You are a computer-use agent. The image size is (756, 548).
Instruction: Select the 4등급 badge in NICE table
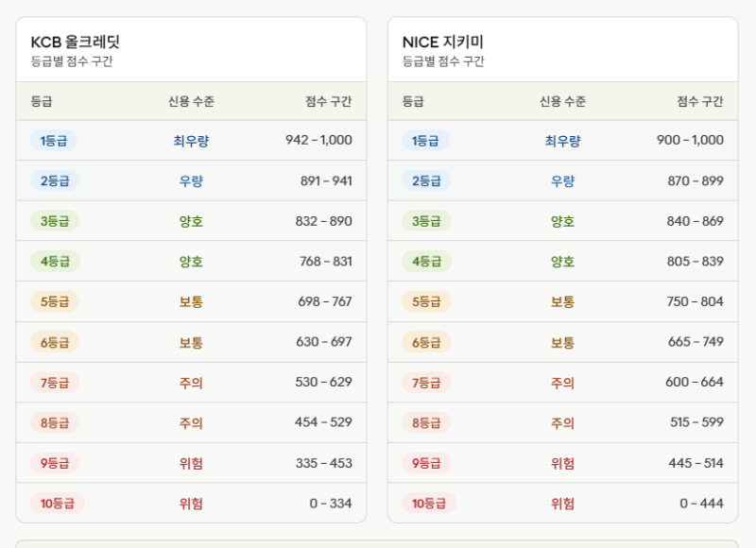pyautogui.click(x=427, y=261)
